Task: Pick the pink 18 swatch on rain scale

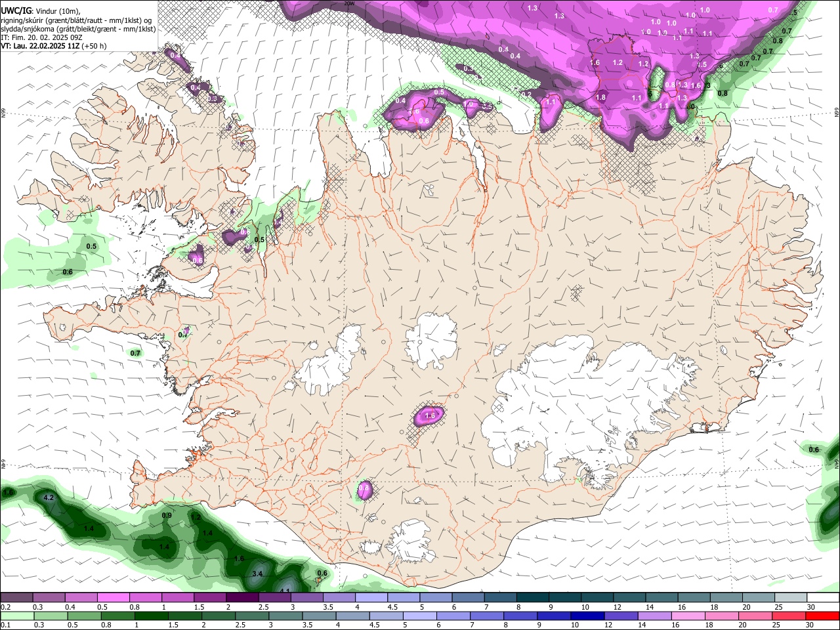Action: (722, 616)
